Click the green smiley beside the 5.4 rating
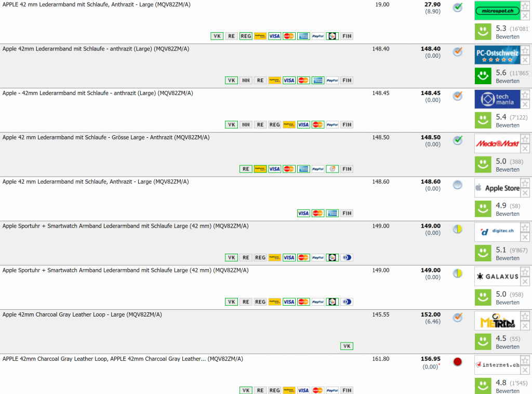 pos(483,121)
